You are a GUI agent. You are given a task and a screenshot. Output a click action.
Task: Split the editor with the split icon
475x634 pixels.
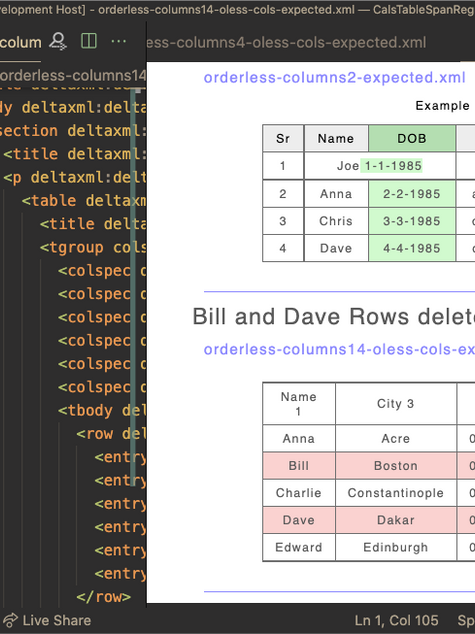[89, 41]
